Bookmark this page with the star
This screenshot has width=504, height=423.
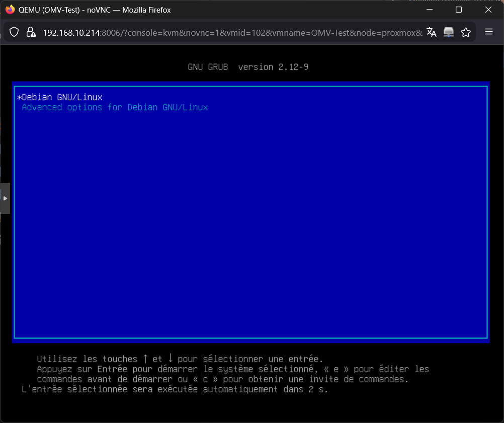466,32
